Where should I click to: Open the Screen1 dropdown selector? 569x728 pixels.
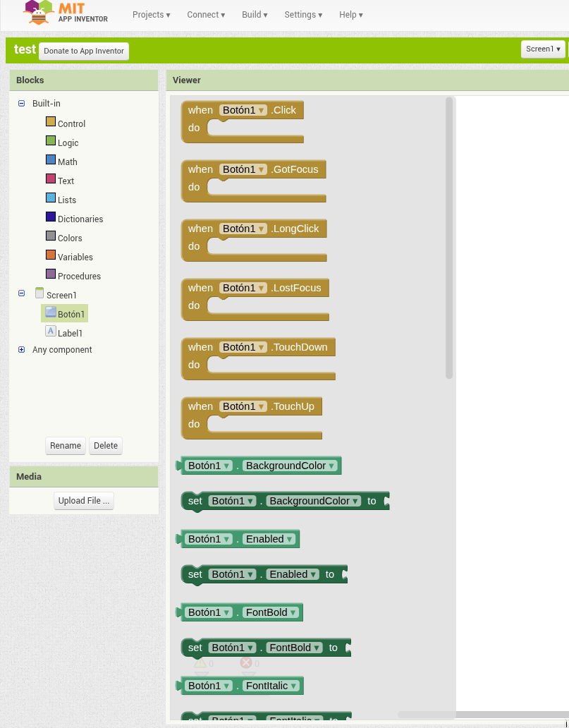[x=543, y=49]
